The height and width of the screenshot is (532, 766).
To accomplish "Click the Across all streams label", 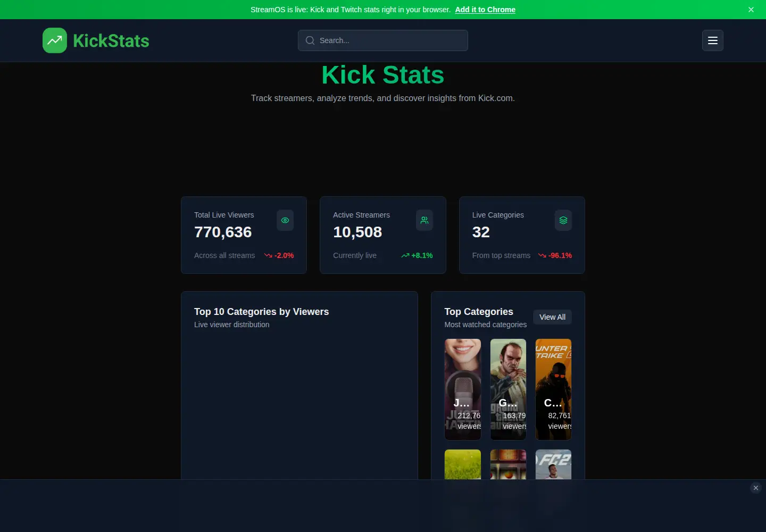I will pyautogui.click(x=224, y=255).
